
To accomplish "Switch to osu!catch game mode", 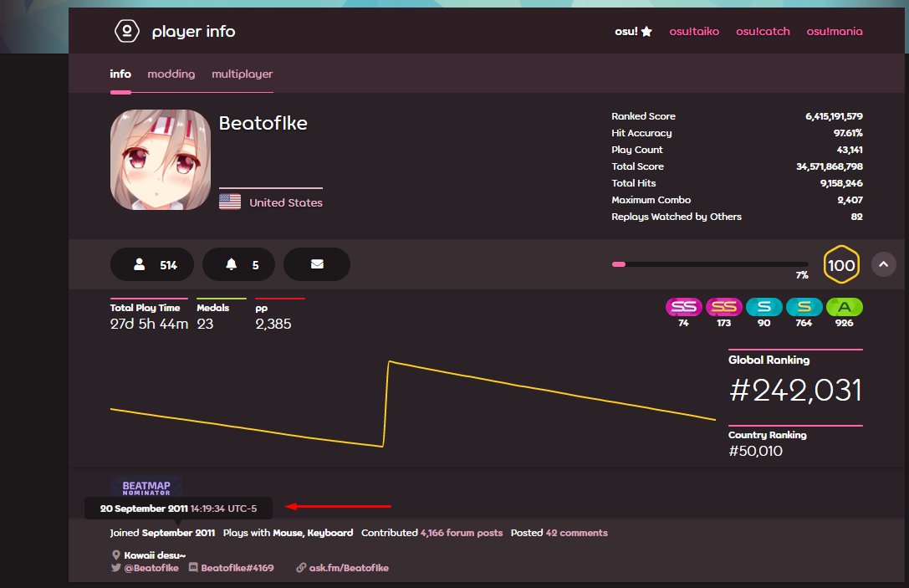I will click(x=763, y=31).
